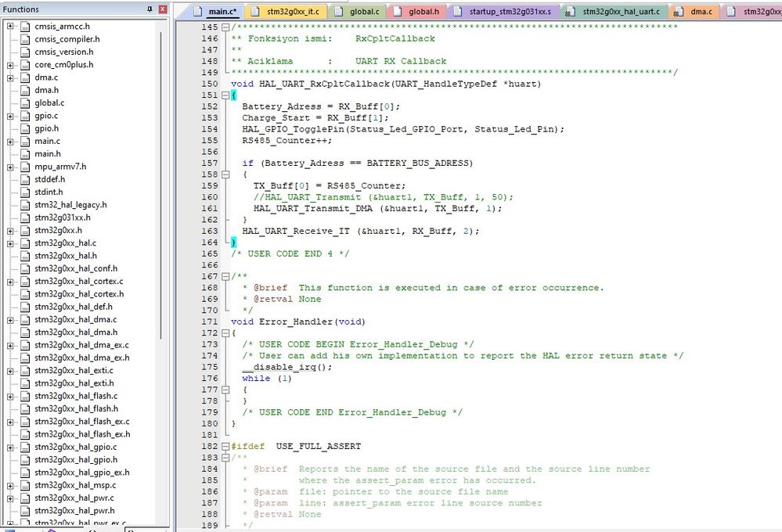Switch to the main.c* tab
Viewport: 782px width, 532px height.
(217, 11)
